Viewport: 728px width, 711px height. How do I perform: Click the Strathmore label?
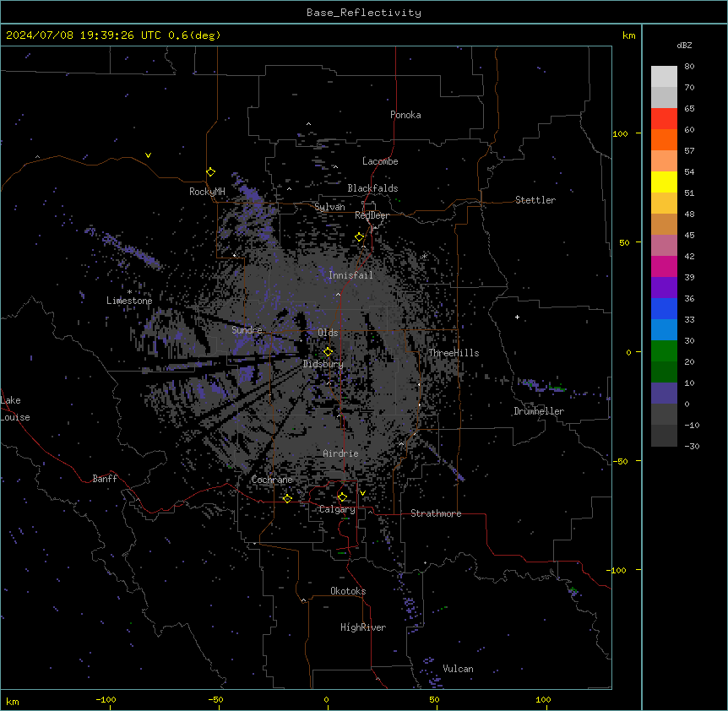[436, 513]
